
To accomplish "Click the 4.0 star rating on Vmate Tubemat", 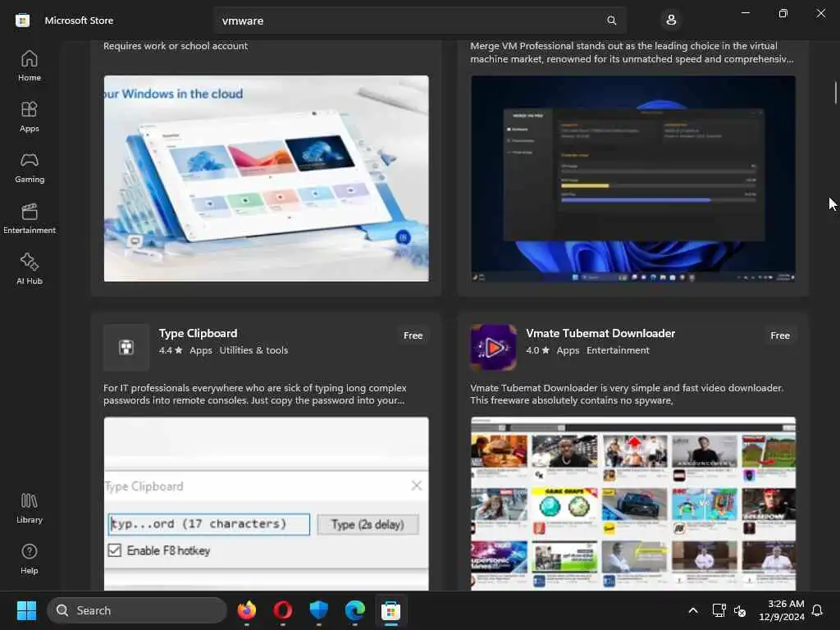I will tap(537, 350).
